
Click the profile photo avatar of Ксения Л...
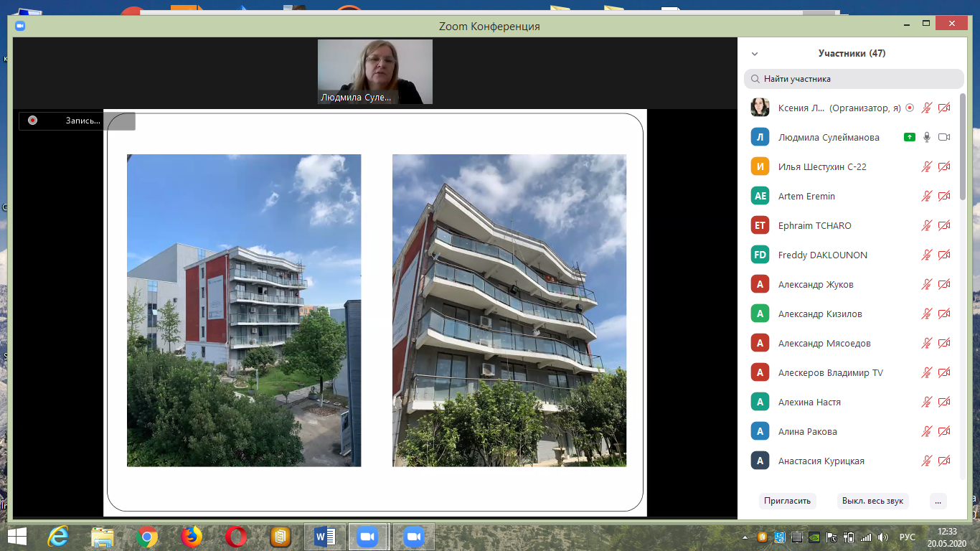pos(760,108)
